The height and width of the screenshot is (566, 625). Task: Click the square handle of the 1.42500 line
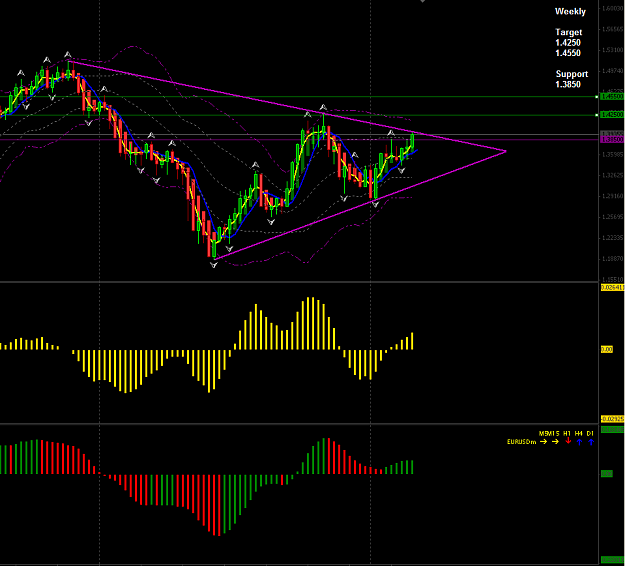pos(596,115)
